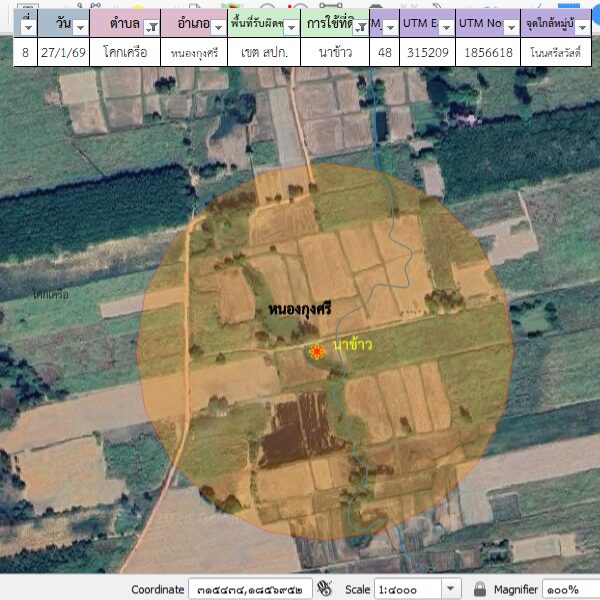Select the เขต สปก. table cell
The height and width of the screenshot is (600, 600).
264,52
